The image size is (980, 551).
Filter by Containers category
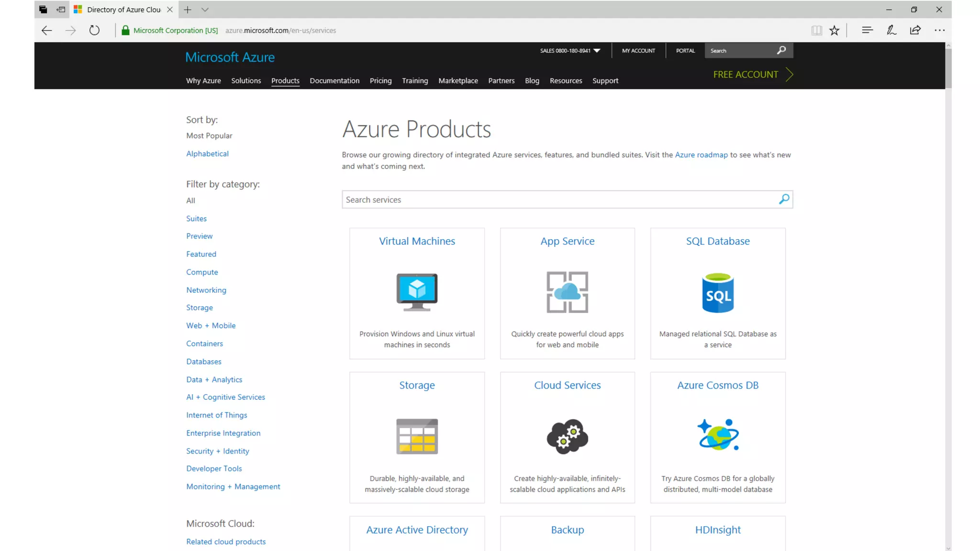coord(204,343)
